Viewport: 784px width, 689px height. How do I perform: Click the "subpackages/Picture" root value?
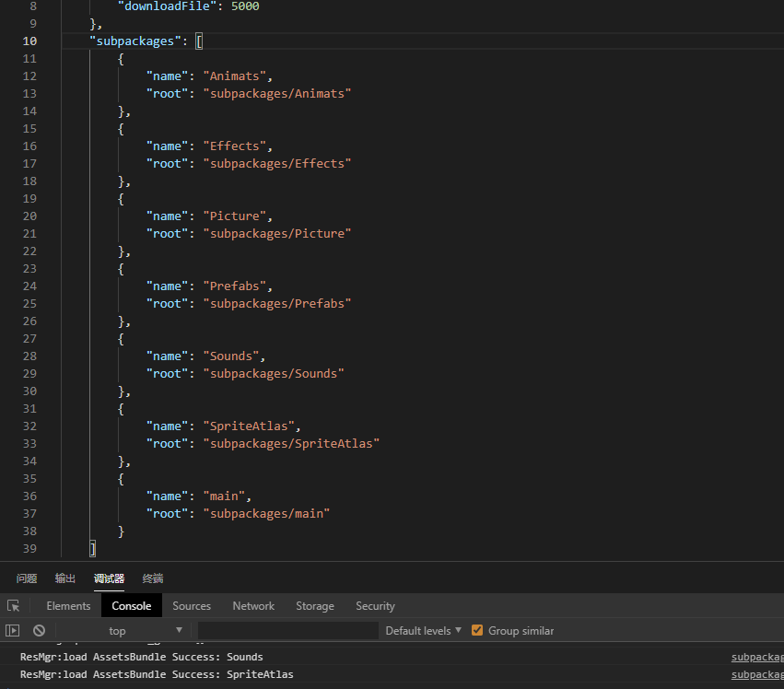click(277, 233)
